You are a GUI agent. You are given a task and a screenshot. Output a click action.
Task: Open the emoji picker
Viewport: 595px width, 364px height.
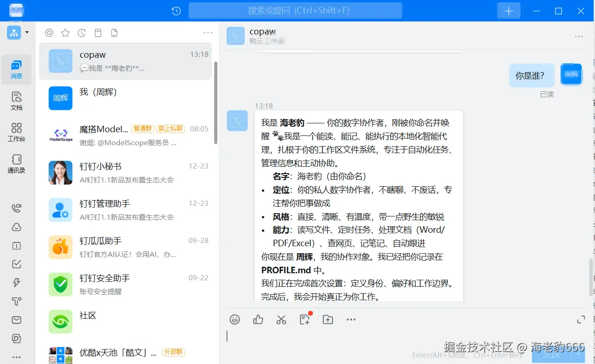click(235, 319)
